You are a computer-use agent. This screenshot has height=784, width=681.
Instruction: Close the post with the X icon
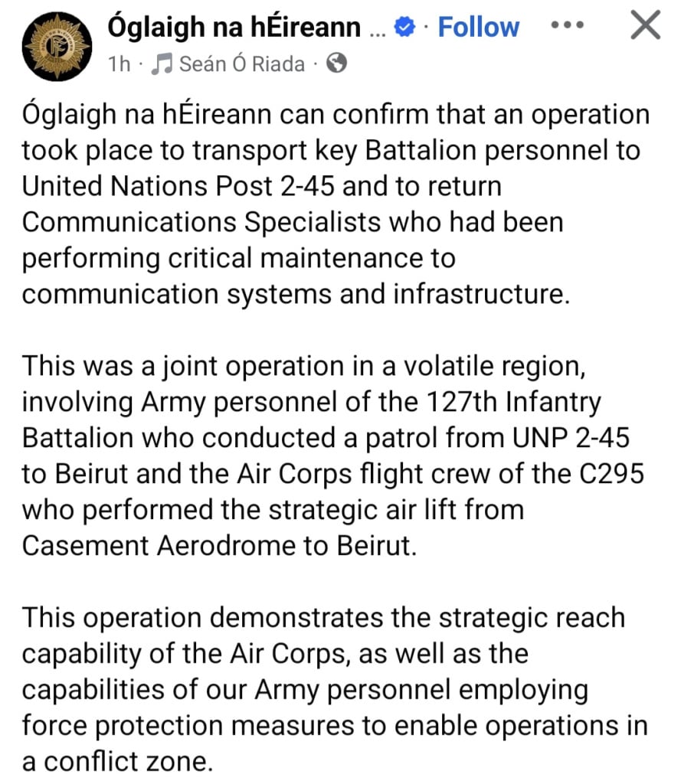pyautogui.click(x=646, y=25)
